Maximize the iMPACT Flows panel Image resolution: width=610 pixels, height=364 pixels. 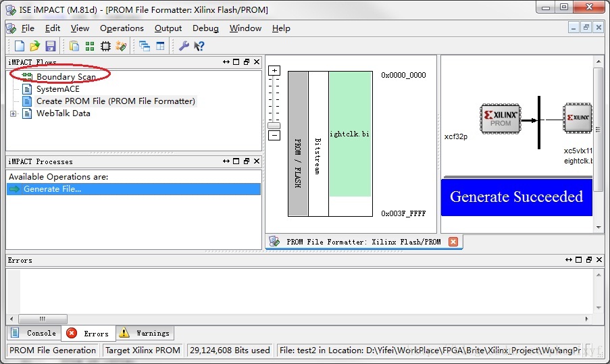pos(236,62)
